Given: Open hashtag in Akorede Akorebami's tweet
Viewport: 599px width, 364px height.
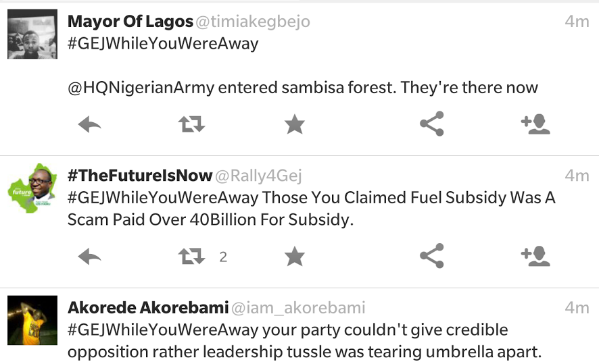Looking at the screenshot, I should point(163,330).
